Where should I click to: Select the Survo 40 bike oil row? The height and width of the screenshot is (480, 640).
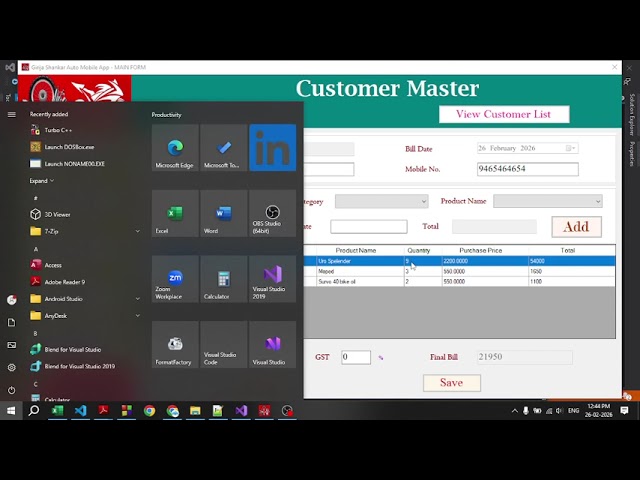pyautogui.click(x=460, y=281)
